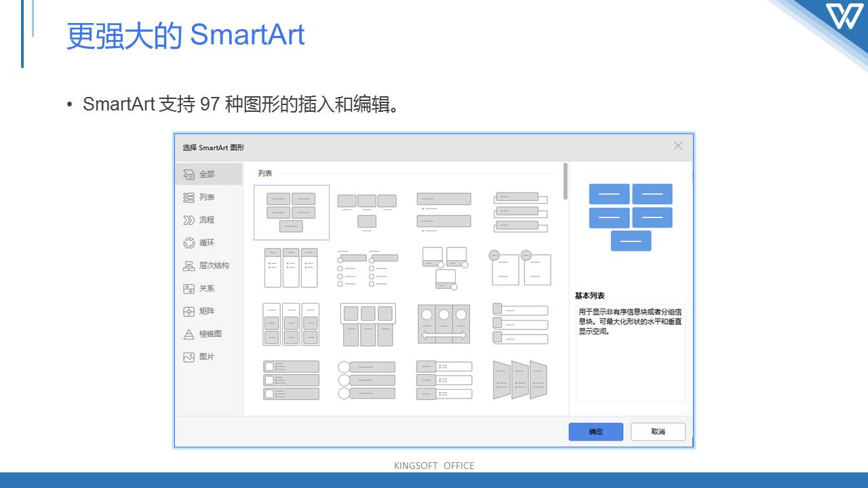Click the 列表 list icon
868x488 pixels.
click(189, 197)
